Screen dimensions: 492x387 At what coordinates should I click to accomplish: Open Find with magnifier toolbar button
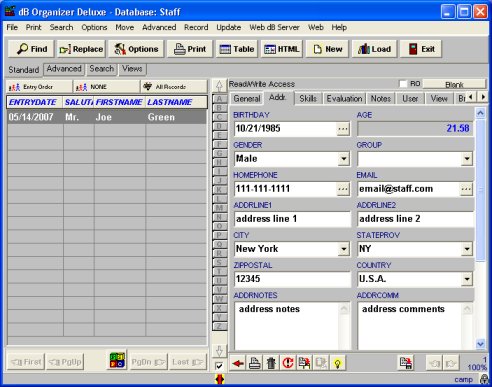(32, 49)
